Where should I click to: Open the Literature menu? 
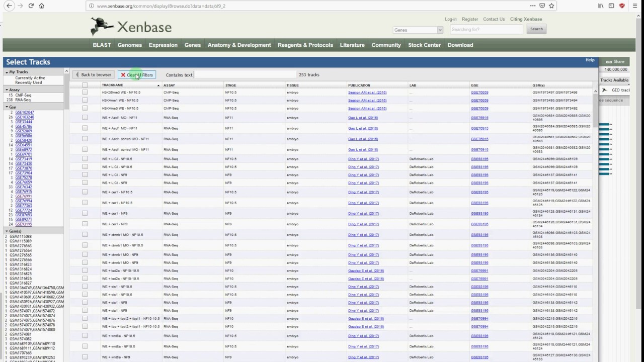click(x=352, y=45)
